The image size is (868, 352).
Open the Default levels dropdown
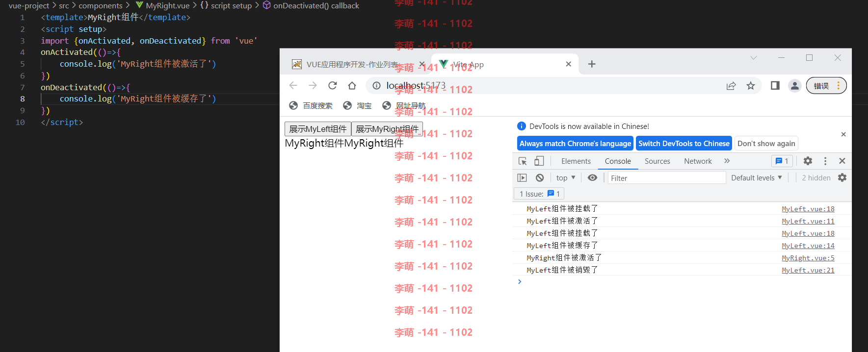tap(757, 177)
